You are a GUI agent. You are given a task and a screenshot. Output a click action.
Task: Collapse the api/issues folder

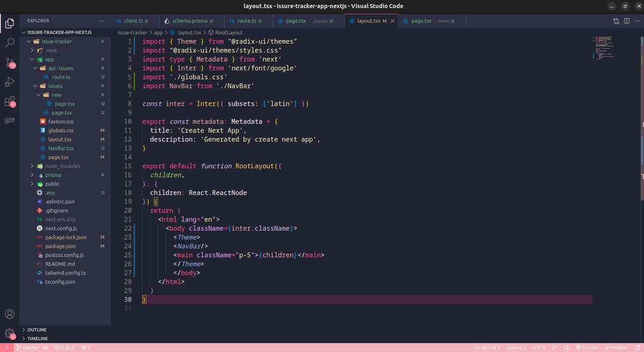64,68
